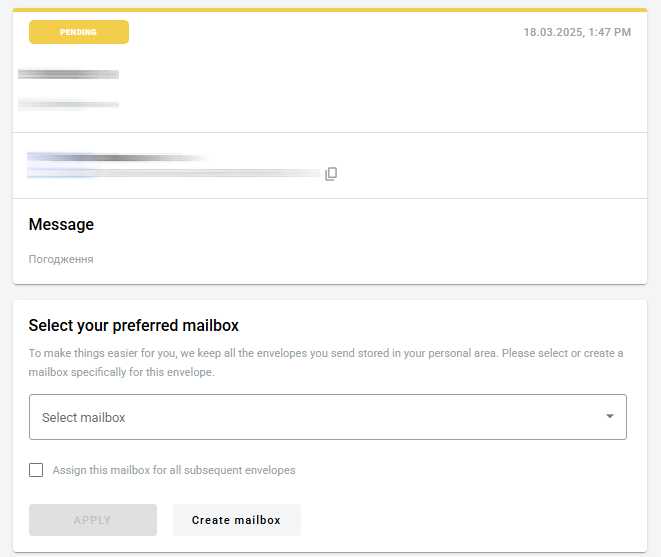Click the Message section heading
Viewport: 661px width, 557px height.
[x=61, y=225]
